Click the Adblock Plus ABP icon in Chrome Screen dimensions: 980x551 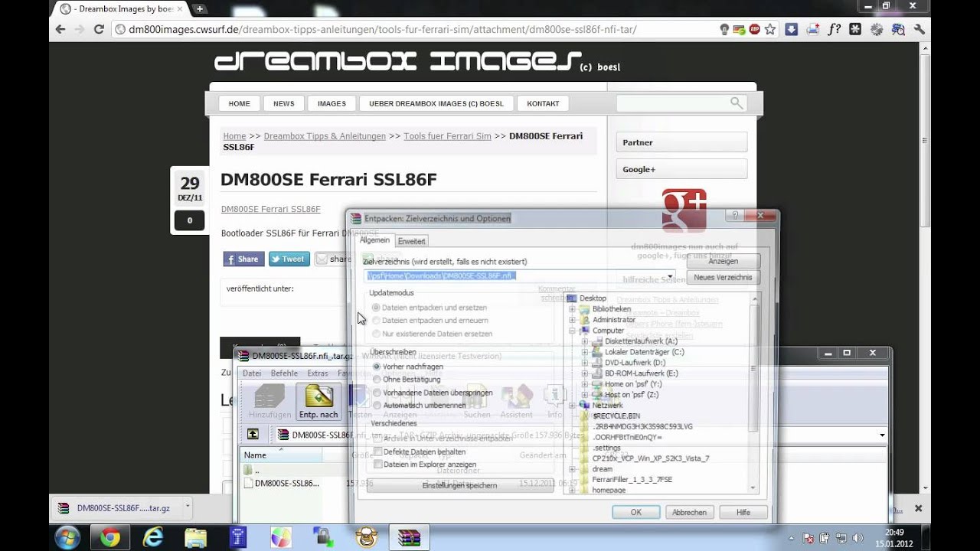755,29
